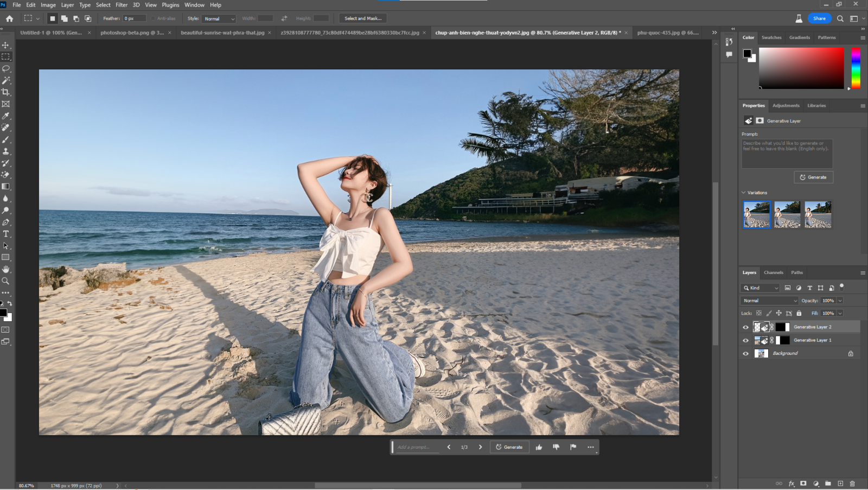
Task: Select the Horizontal Type tool
Action: (6, 234)
